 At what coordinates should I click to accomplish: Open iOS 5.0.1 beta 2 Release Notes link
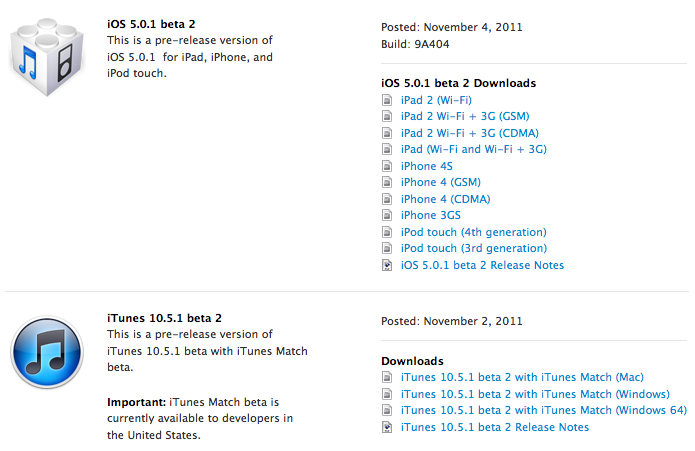482,265
